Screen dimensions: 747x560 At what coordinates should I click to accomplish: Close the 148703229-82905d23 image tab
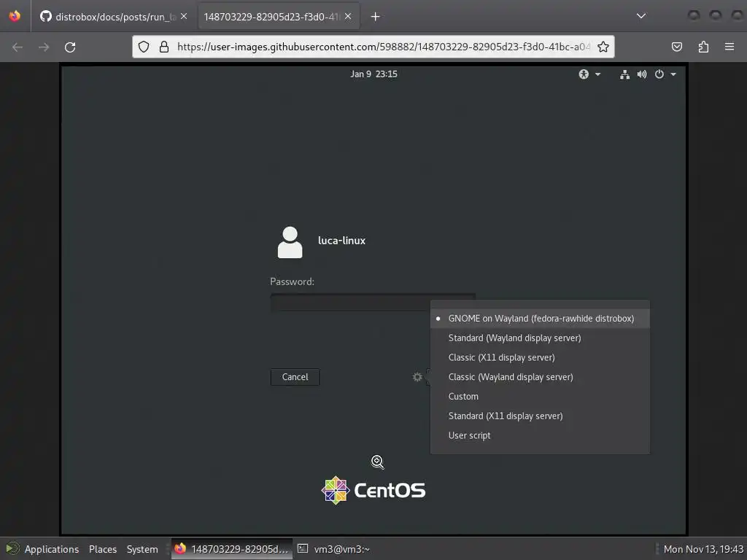pos(348,17)
